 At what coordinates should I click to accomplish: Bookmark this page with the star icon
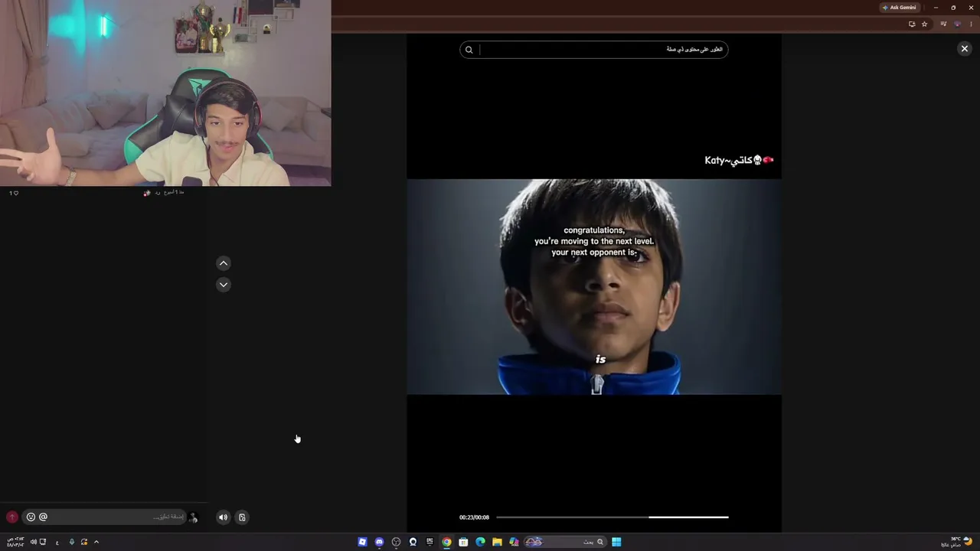(924, 24)
